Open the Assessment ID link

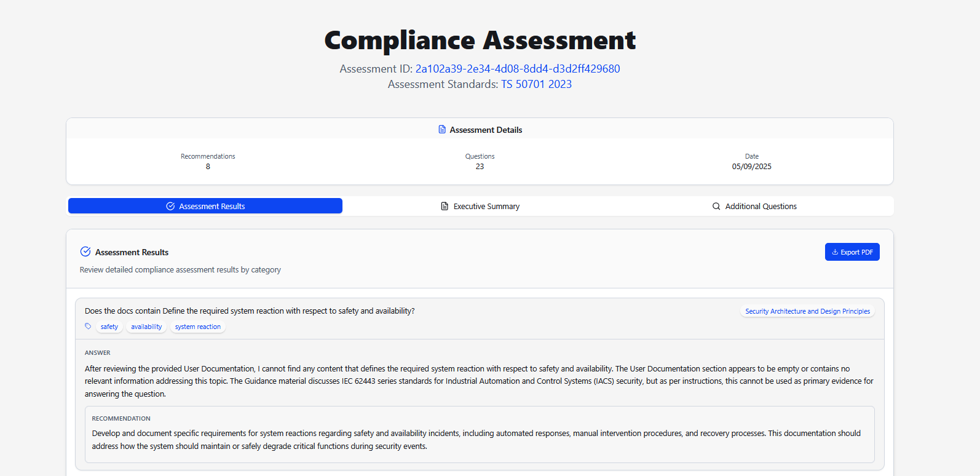[x=517, y=69]
